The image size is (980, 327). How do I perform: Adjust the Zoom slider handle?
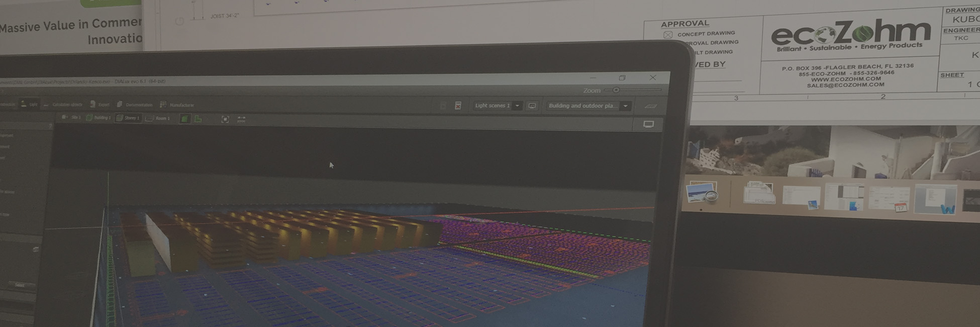coord(616,90)
